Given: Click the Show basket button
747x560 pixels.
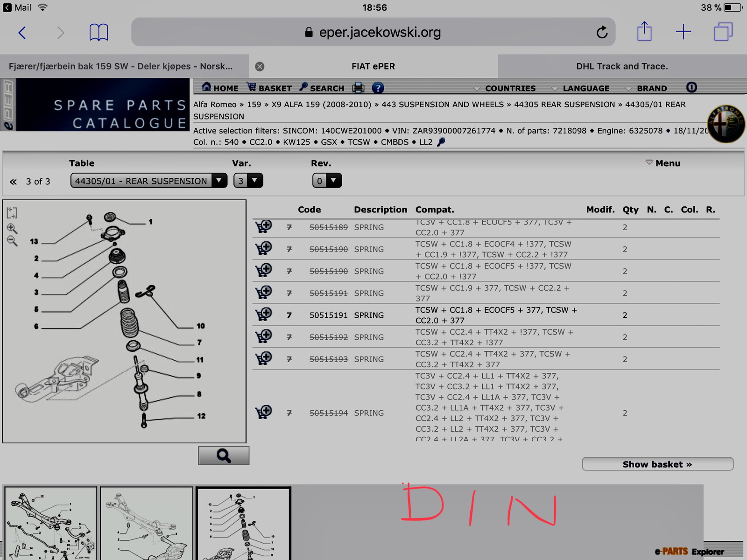Looking at the screenshot, I should 657,464.
